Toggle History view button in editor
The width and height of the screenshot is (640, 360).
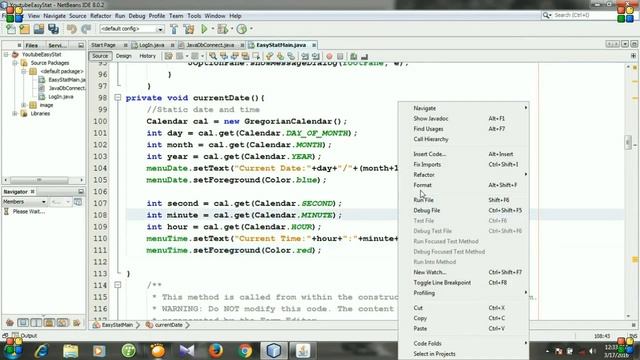pyautogui.click(x=148, y=56)
